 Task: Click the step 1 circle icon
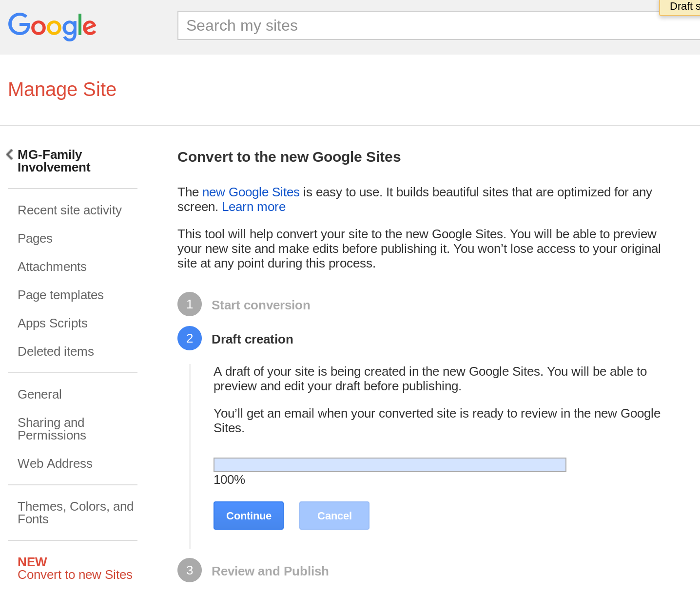tap(190, 304)
